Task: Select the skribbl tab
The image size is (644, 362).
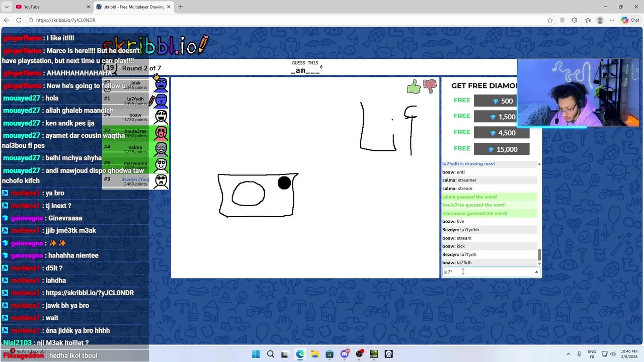Action: click(x=133, y=7)
